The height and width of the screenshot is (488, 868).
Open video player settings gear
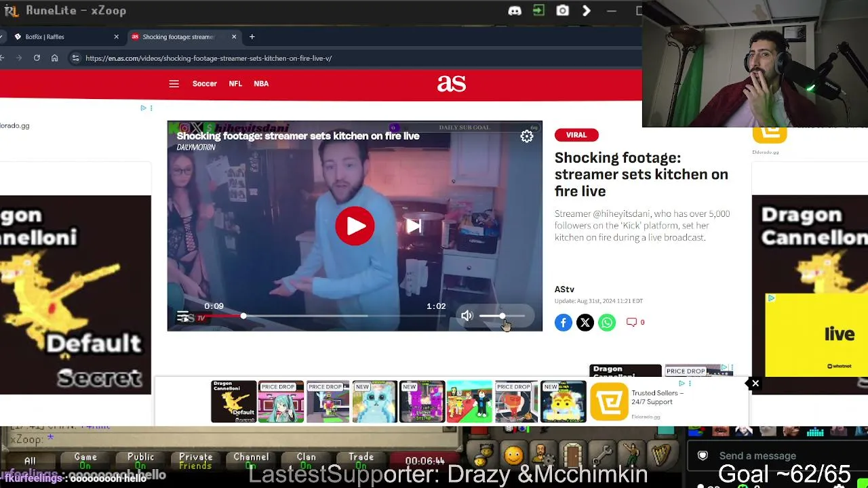(x=527, y=137)
